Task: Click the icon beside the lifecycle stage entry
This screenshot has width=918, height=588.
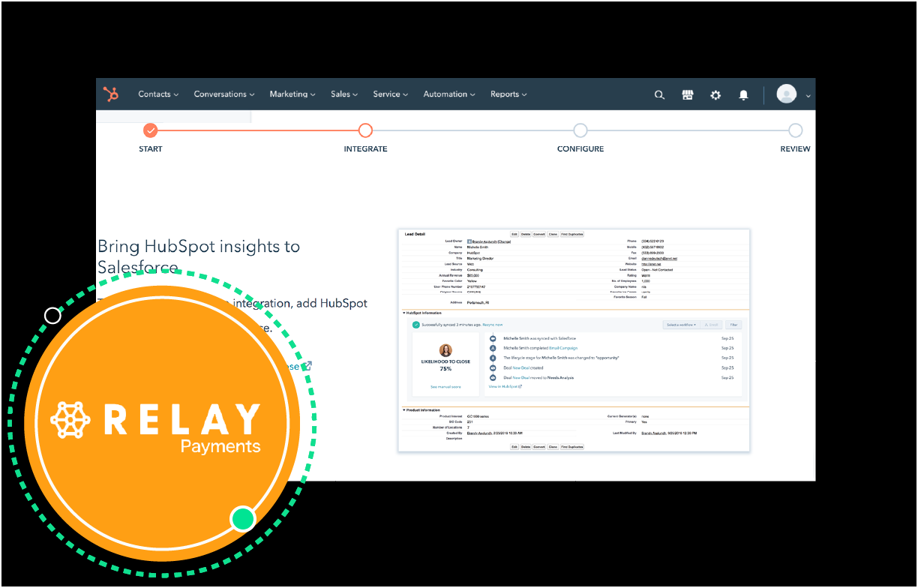Action: point(493,358)
